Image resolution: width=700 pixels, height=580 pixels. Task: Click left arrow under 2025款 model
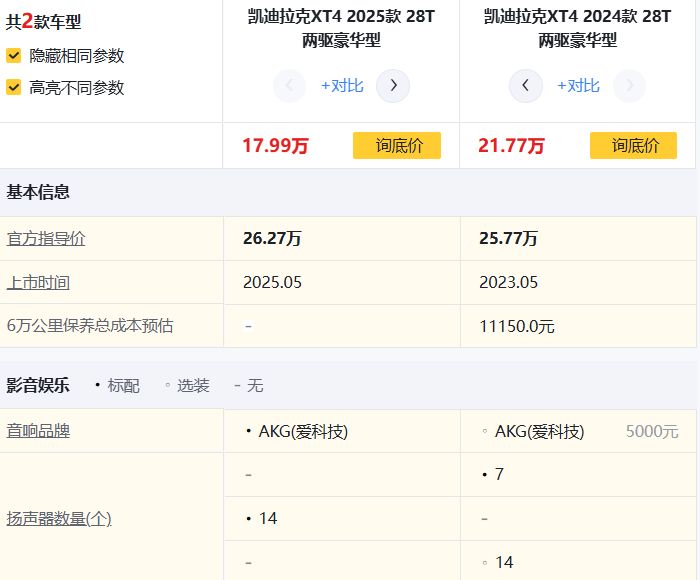pyautogui.click(x=289, y=85)
